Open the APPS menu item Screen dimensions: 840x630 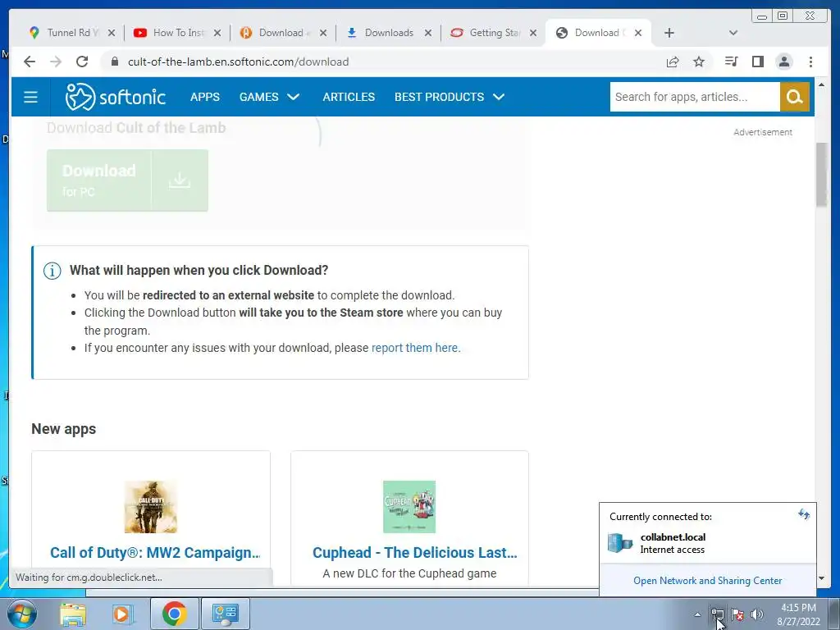click(x=204, y=97)
